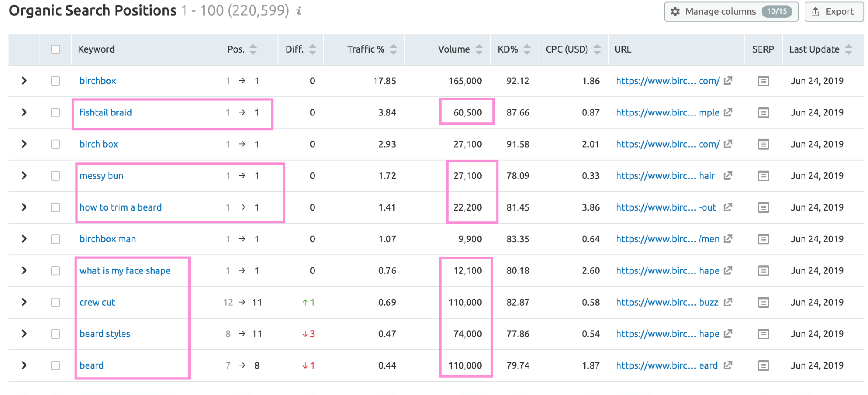Sort table by KD% column arrows
868x395 pixels.
[x=527, y=49]
